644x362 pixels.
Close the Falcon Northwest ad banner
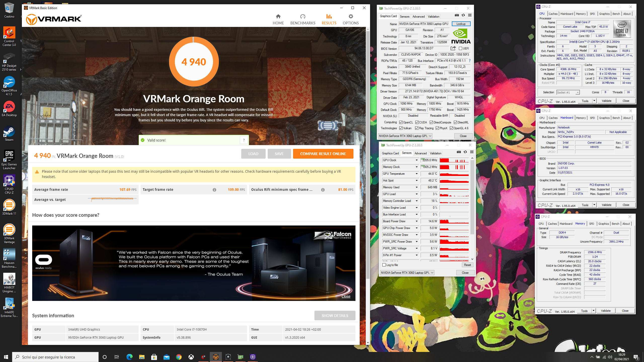(x=346, y=296)
